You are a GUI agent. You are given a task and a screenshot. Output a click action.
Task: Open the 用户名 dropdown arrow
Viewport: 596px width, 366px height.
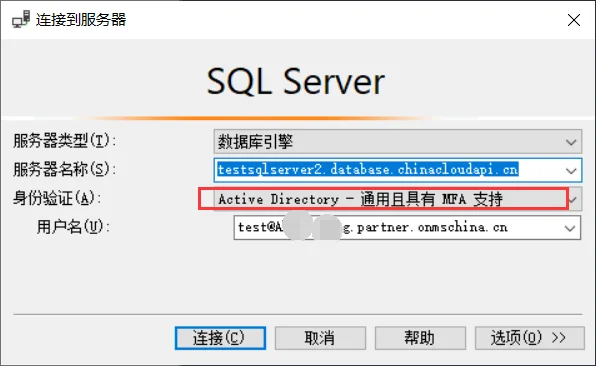coord(569,228)
